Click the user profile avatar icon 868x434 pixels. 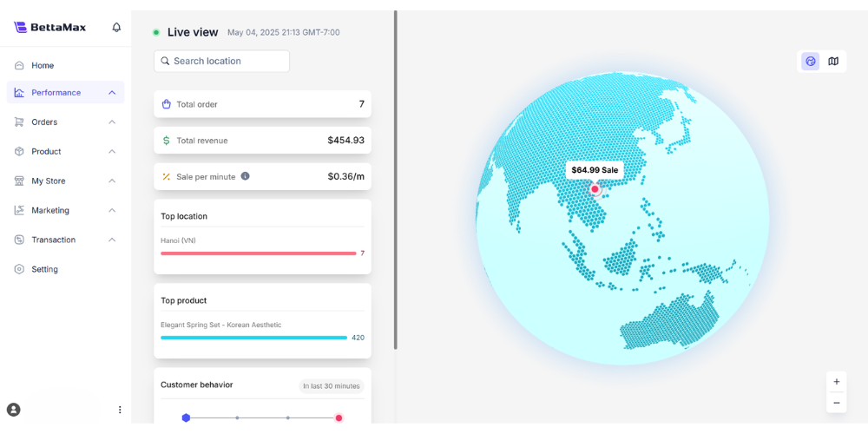click(13, 410)
